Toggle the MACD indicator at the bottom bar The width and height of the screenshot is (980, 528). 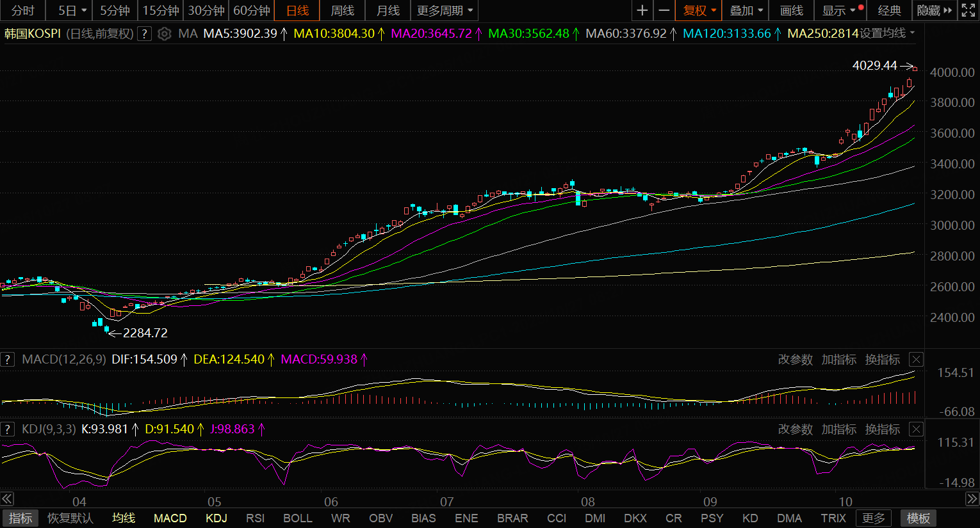(x=170, y=518)
